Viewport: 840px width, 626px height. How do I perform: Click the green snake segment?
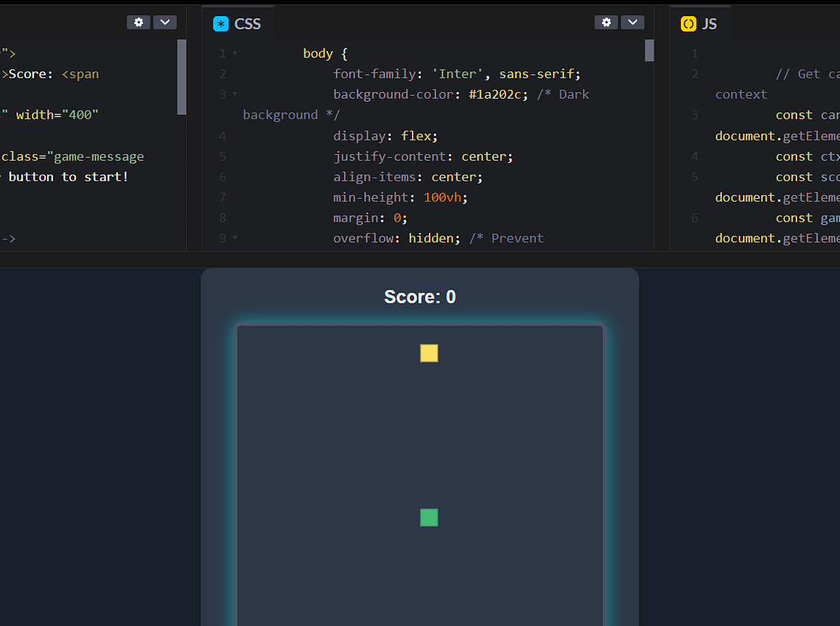429,518
